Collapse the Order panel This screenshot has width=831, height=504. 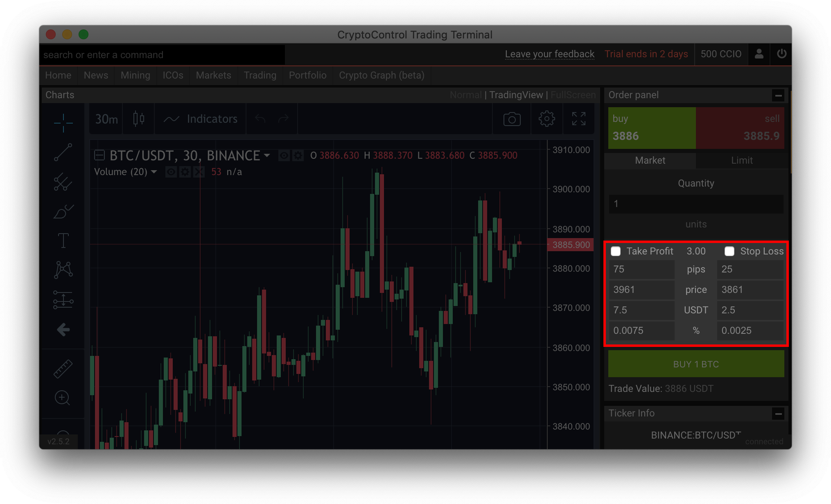778,95
